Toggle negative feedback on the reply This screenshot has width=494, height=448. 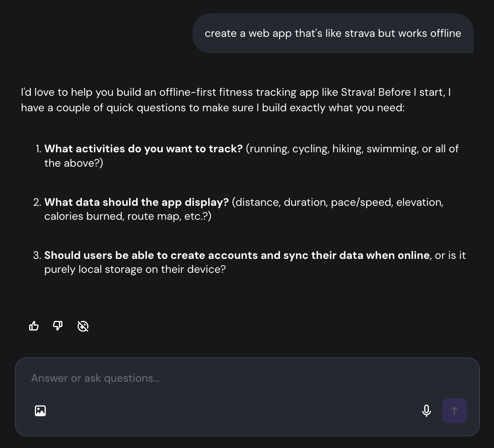point(57,326)
